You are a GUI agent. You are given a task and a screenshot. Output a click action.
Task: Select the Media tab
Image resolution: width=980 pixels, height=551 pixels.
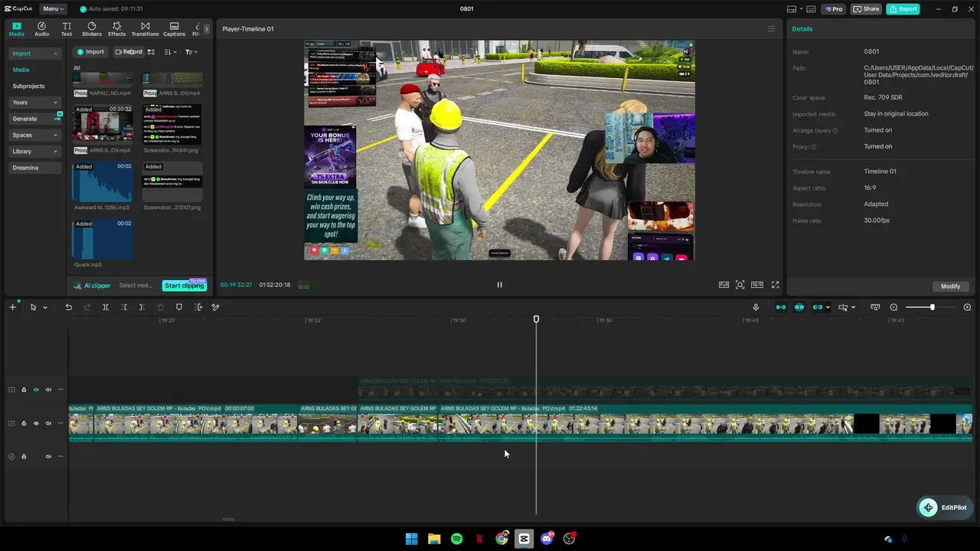pyautogui.click(x=16, y=29)
